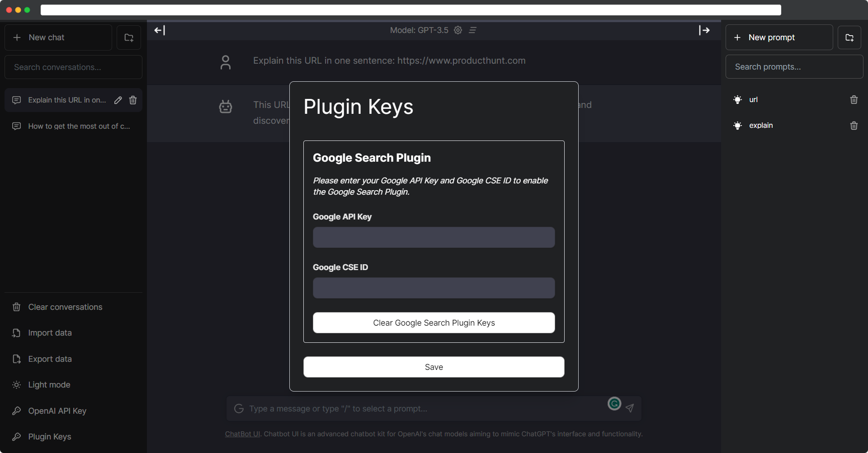The width and height of the screenshot is (868, 453).
Task: Delete the 'explain' prompt via trash icon
Action: click(854, 125)
